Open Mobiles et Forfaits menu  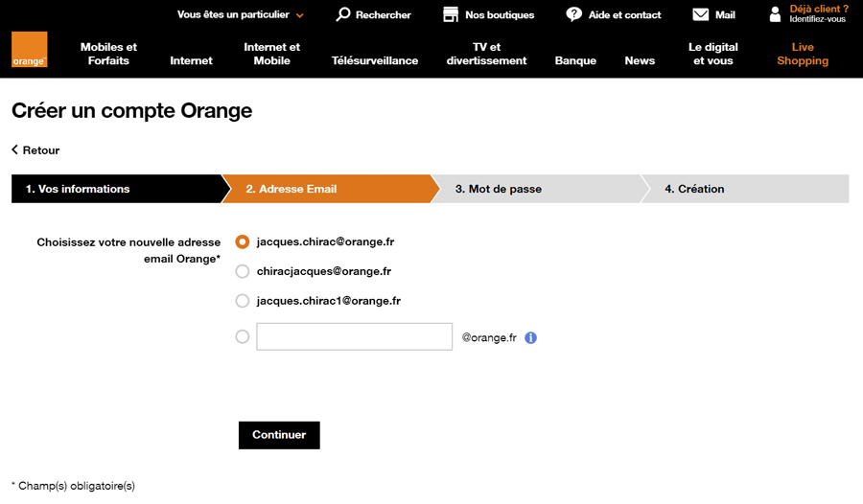(x=108, y=54)
